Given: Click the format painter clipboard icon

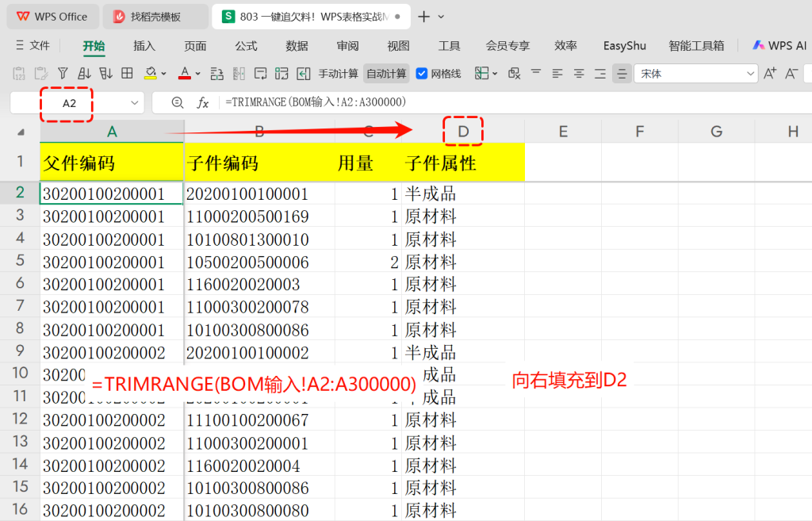Looking at the screenshot, I should (41, 74).
